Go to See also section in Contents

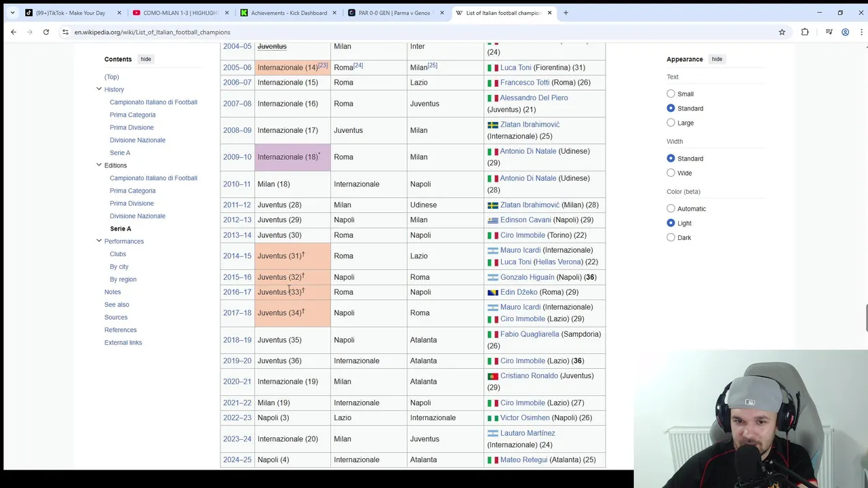pyautogui.click(x=117, y=304)
